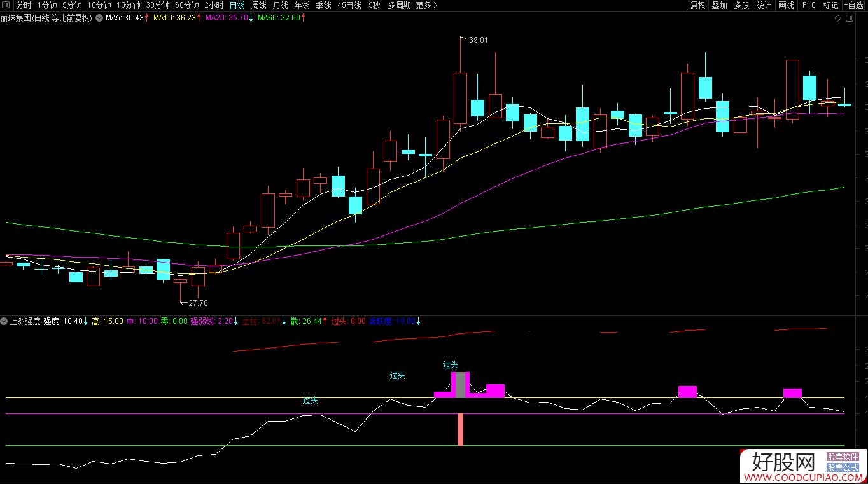Viewport: 868px width, 484px height.
Task: Select the 日线 daily chart tab
Action: (237, 5)
